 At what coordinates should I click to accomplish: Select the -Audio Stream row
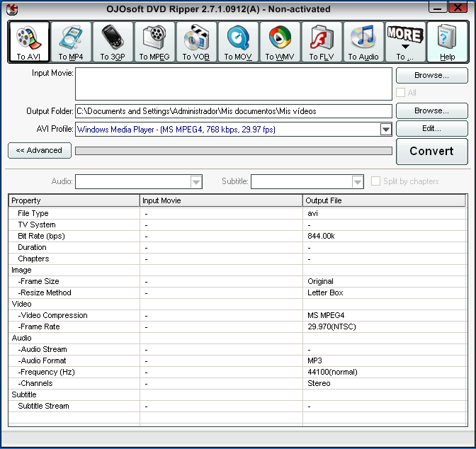click(x=237, y=349)
